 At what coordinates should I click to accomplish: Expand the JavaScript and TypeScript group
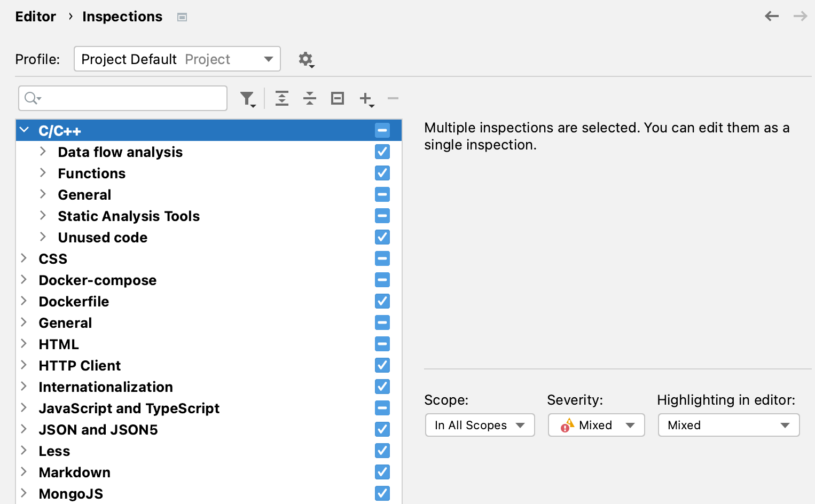(x=23, y=407)
